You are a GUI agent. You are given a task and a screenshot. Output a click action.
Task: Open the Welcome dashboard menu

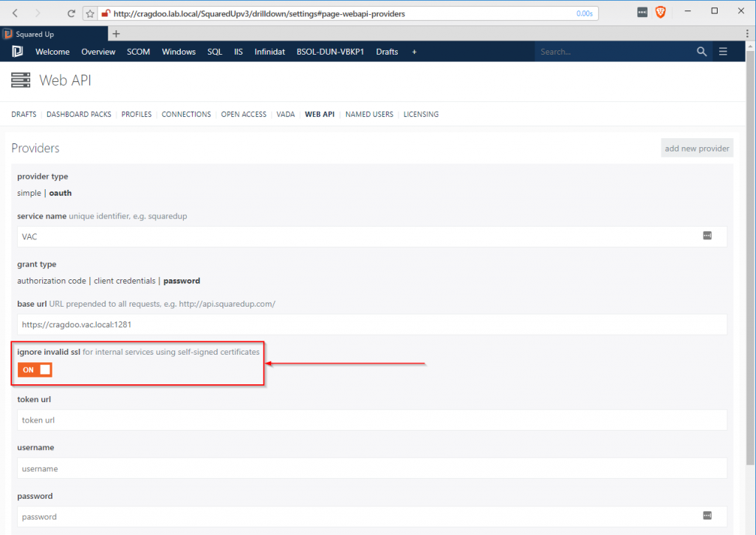point(52,52)
